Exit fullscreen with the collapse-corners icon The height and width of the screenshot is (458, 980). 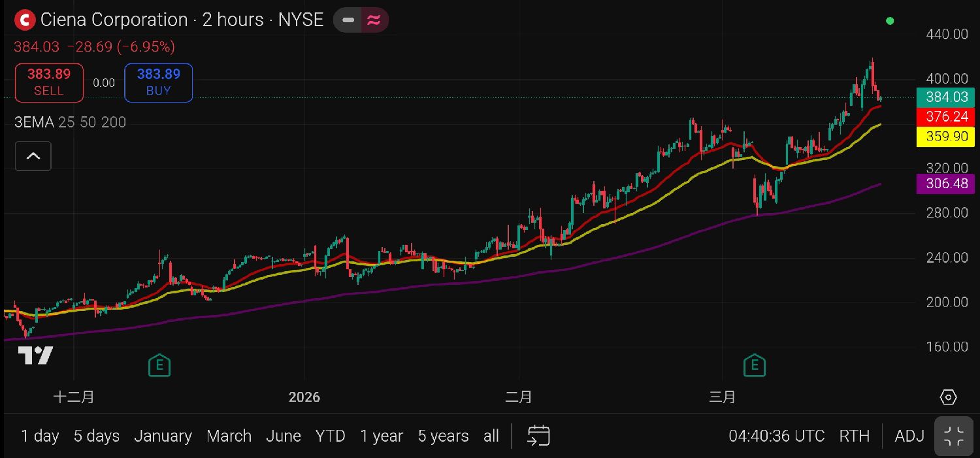click(954, 436)
